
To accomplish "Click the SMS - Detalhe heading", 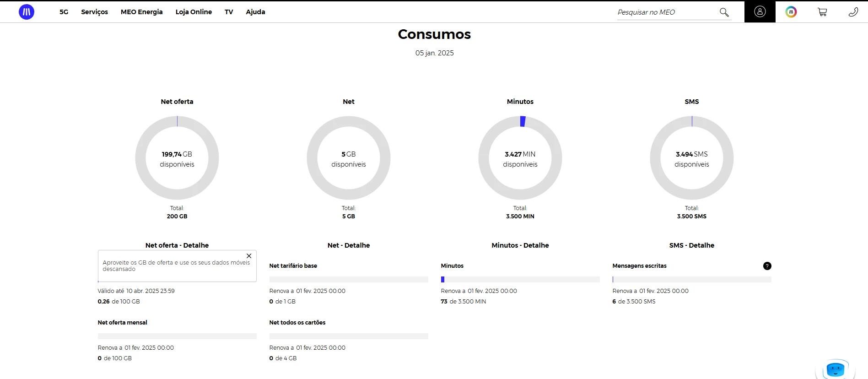I will [x=692, y=245].
